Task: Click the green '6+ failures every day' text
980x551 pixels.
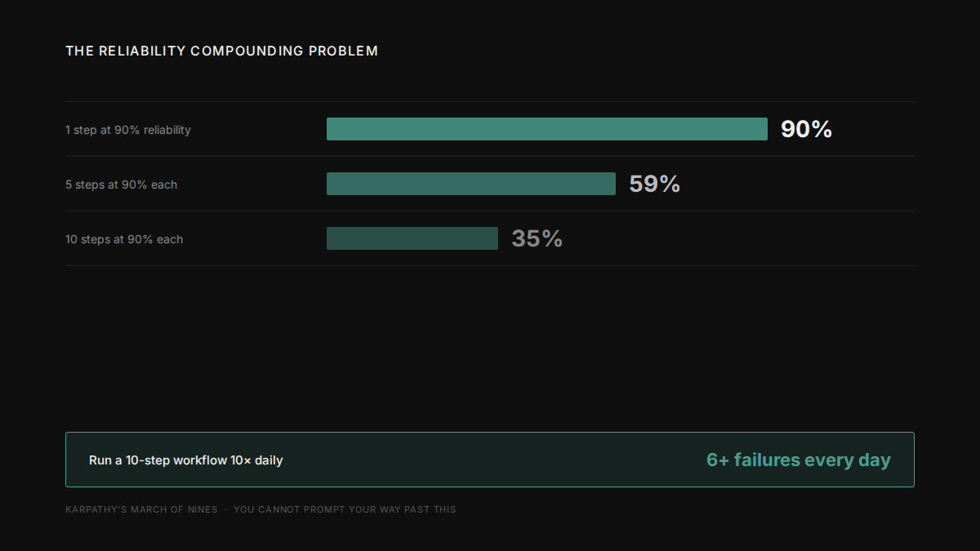Action: point(798,460)
